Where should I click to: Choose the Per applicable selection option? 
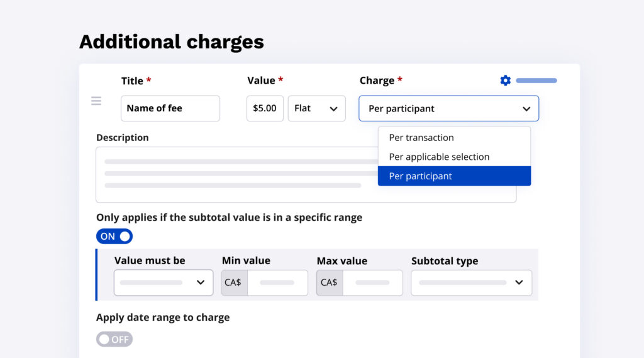click(439, 157)
